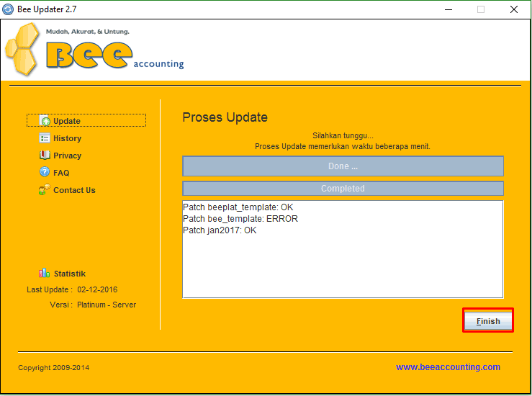Click the 'Proses Update' heading
Screen dimensions: 532x396
click(x=225, y=117)
